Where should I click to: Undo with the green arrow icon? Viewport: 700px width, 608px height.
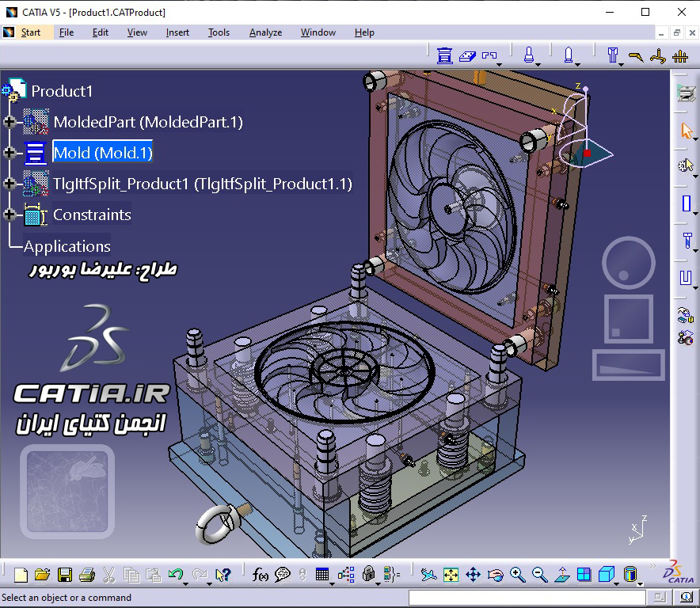[x=176, y=574]
